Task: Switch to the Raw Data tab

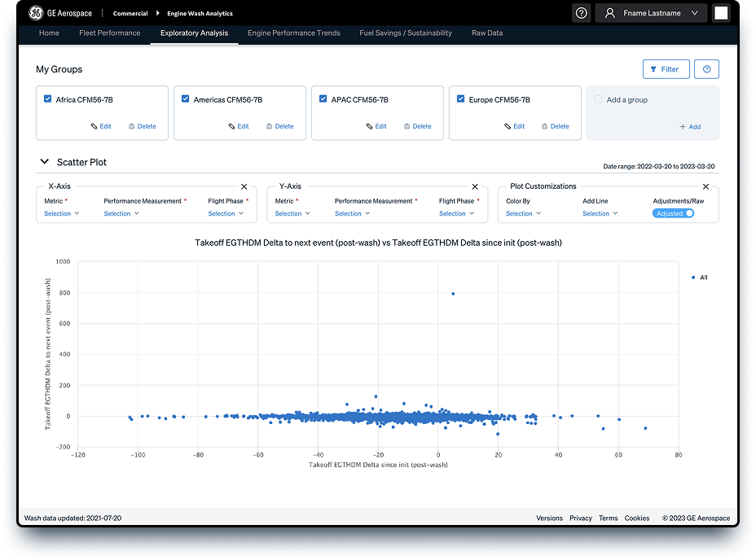Action: tap(487, 33)
